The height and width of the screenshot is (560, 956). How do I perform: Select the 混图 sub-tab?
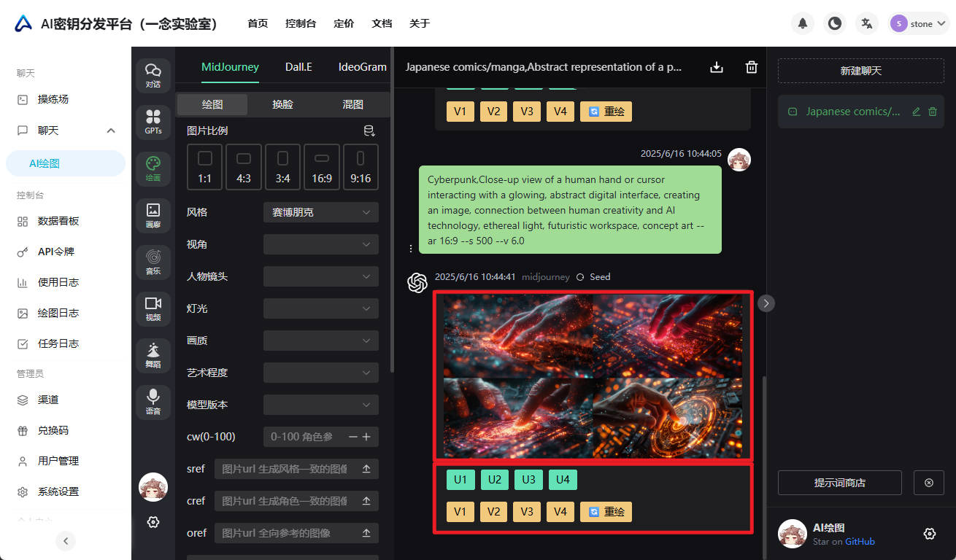[352, 104]
